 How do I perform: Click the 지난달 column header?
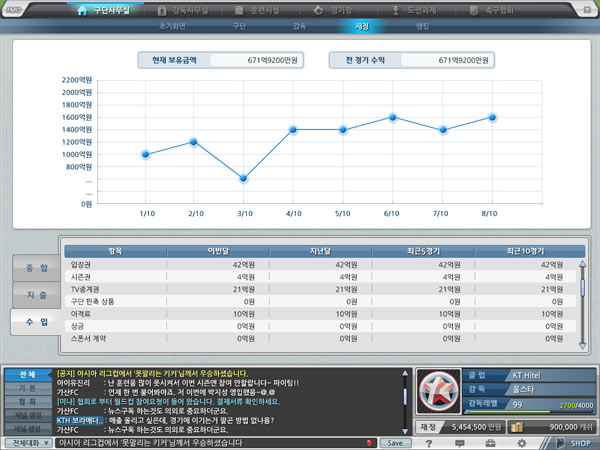coord(321,251)
